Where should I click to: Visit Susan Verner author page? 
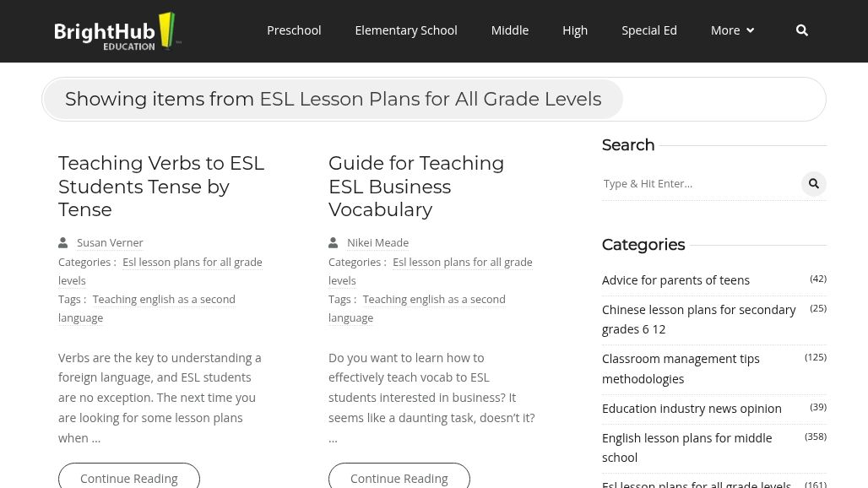pyautogui.click(x=110, y=242)
